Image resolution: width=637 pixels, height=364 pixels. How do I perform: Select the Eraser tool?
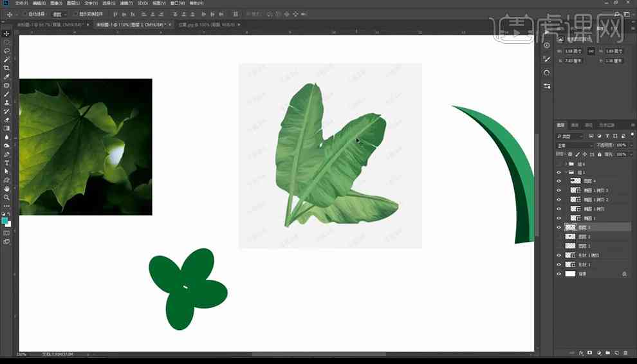(6, 120)
